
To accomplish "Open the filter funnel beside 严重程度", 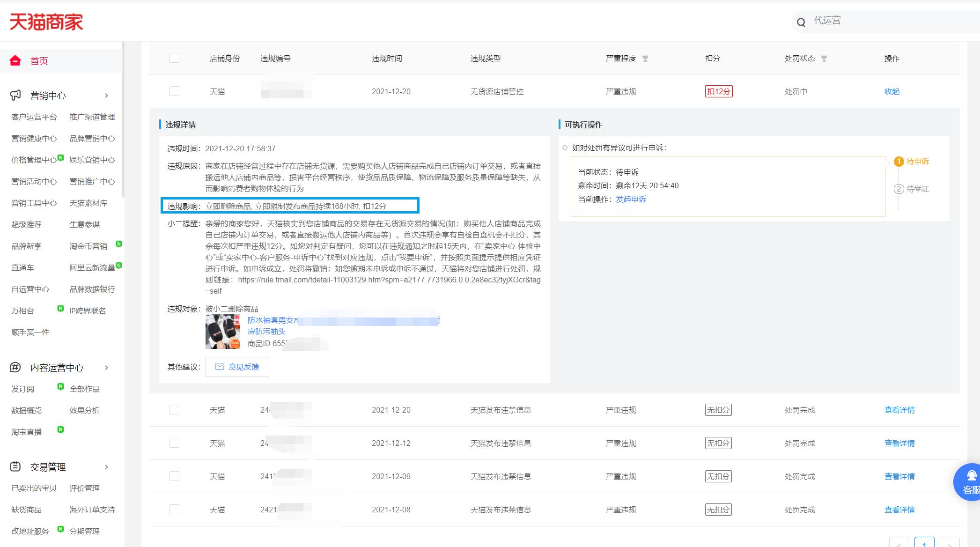I will (x=646, y=59).
